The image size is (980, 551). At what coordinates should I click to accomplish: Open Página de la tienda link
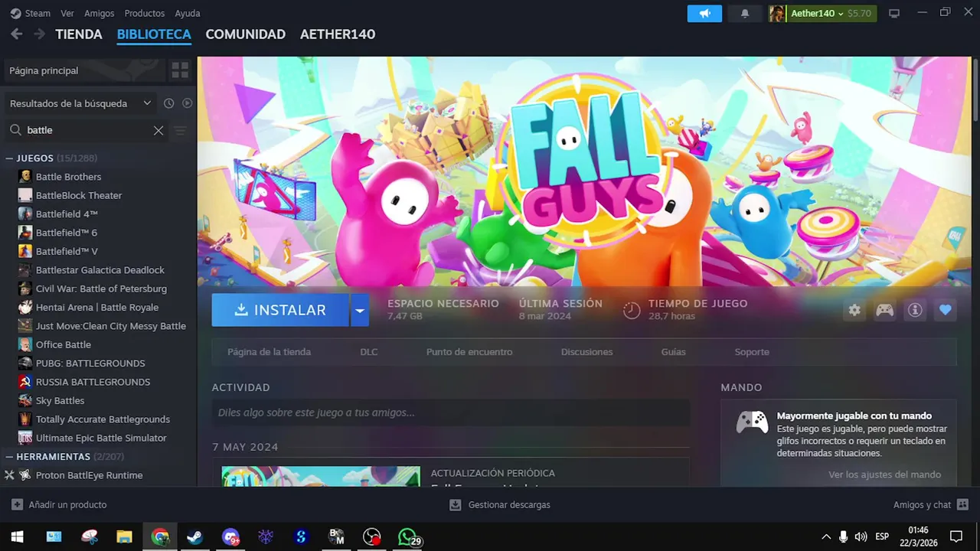pos(269,352)
